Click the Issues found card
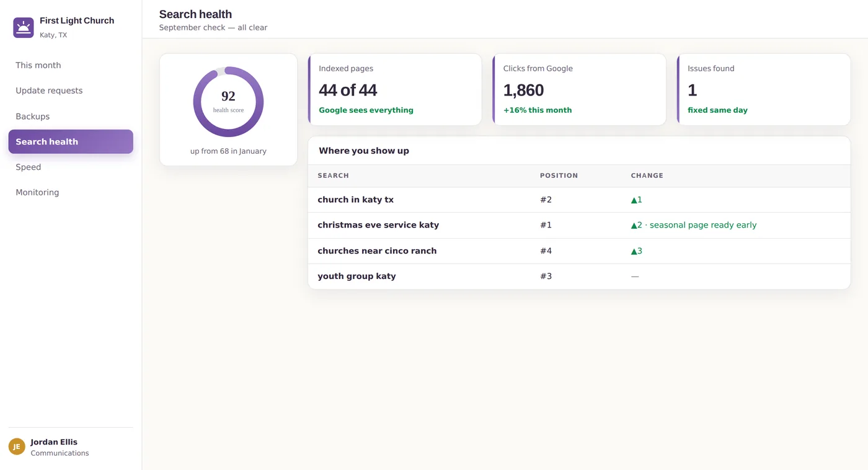868x470 pixels. tap(764, 89)
